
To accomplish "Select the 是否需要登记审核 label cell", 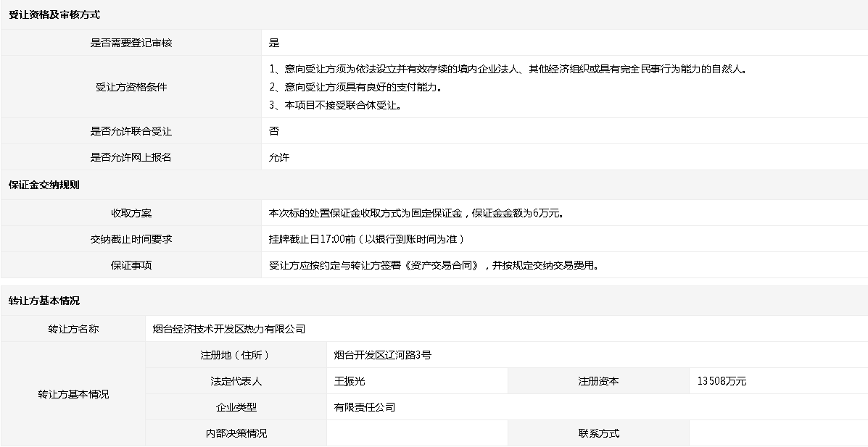I will [x=131, y=43].
